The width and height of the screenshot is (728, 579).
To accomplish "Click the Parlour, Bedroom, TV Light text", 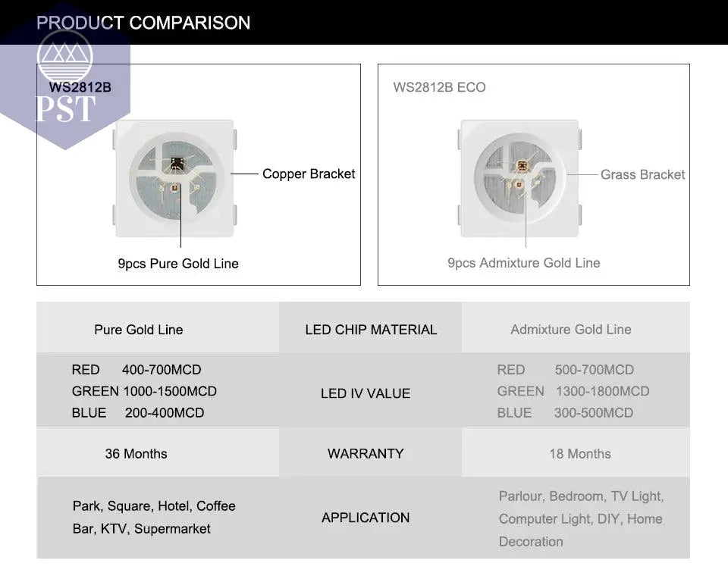I will coord(582,496).
